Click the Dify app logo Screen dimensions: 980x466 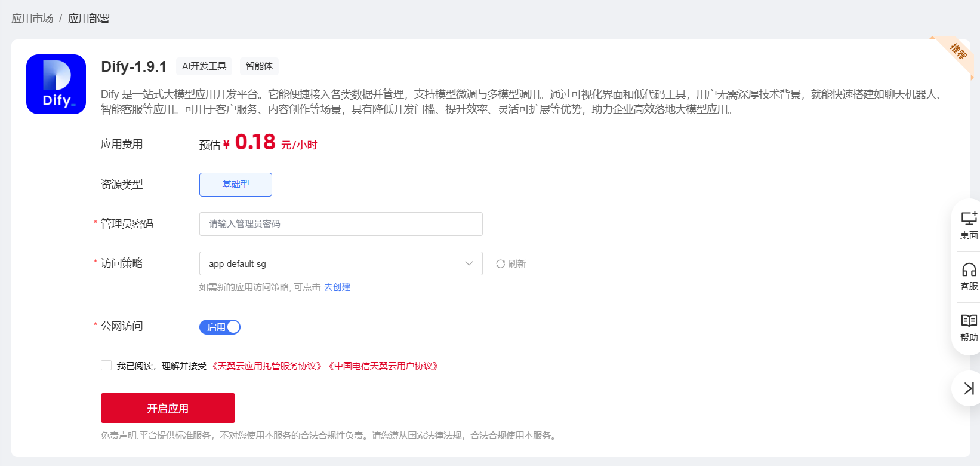tap(56, 84)
